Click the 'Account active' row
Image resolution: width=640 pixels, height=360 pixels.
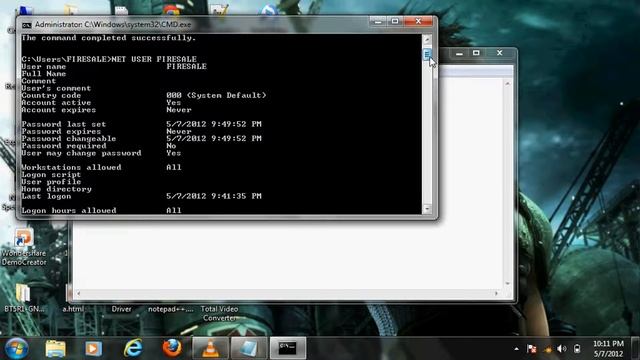tap(101, 102)
